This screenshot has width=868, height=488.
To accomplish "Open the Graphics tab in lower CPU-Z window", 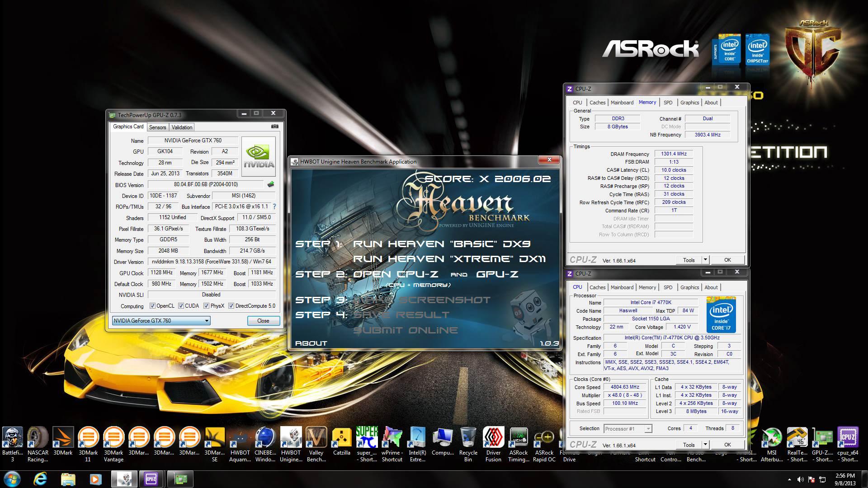I will tap(689, 287).
